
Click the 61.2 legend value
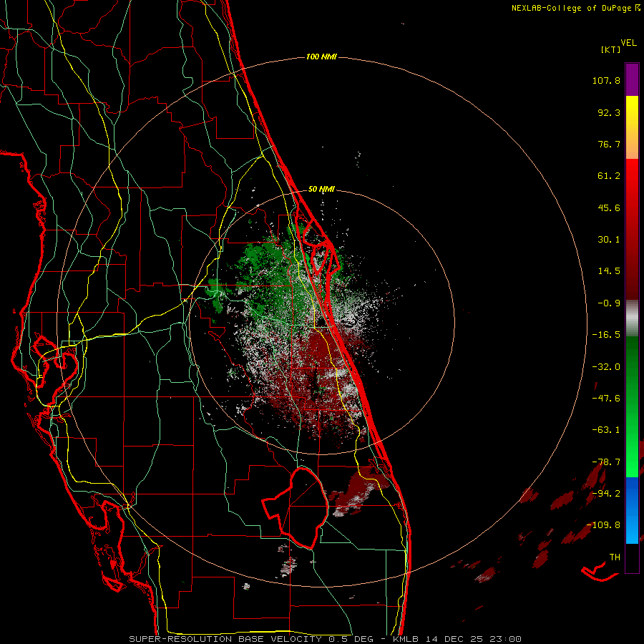[x=609, y=176]
